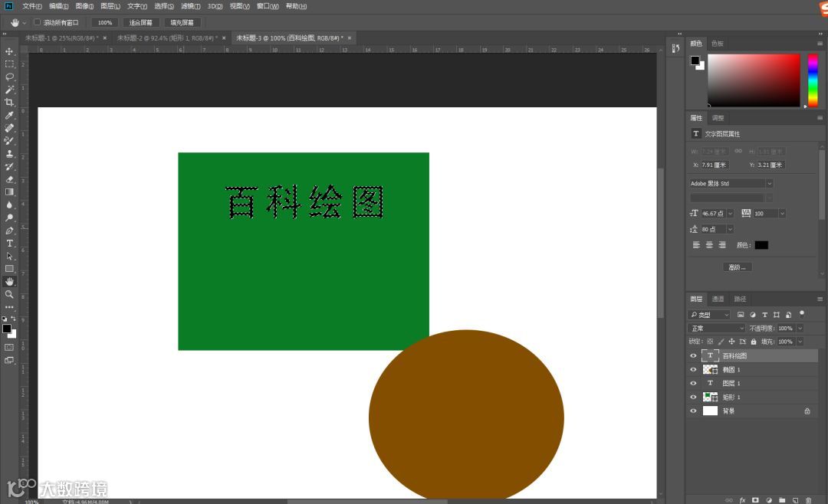Open the 滤镜 menu
This screenshot has width=828, height=504.
[190, 6]
